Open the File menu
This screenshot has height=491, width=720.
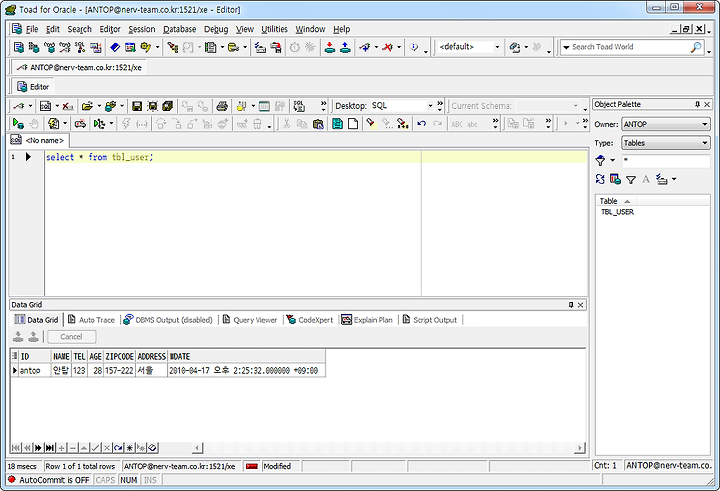tap(32, 29)
